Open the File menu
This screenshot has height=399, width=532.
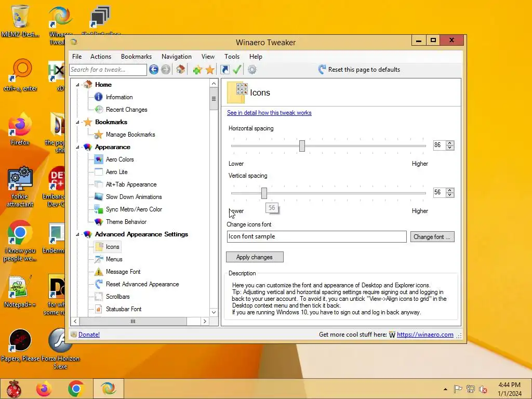[x=77, y=57]
